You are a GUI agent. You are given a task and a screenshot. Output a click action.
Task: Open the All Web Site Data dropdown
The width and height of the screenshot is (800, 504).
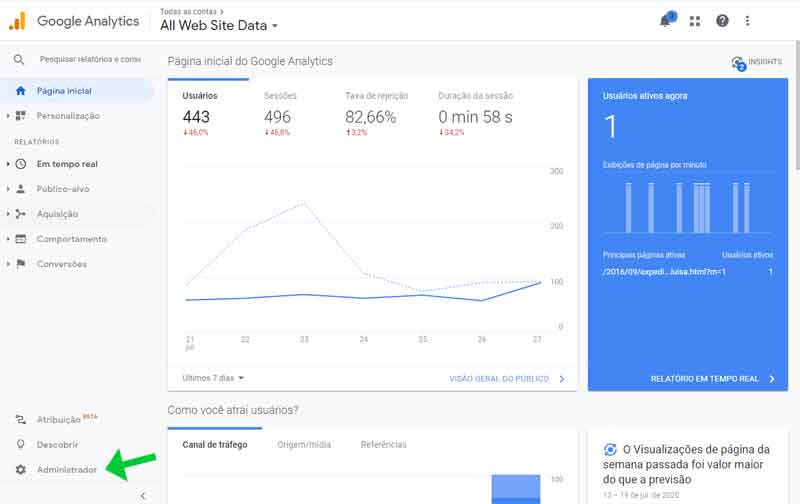click(x=219, y=26)
